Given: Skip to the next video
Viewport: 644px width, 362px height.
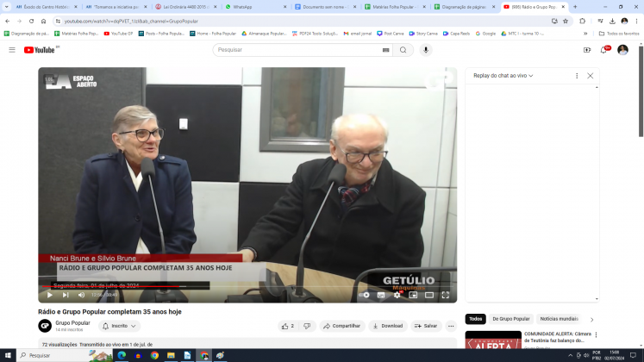Looking at the screenshot, I should (x=66, y=295).
